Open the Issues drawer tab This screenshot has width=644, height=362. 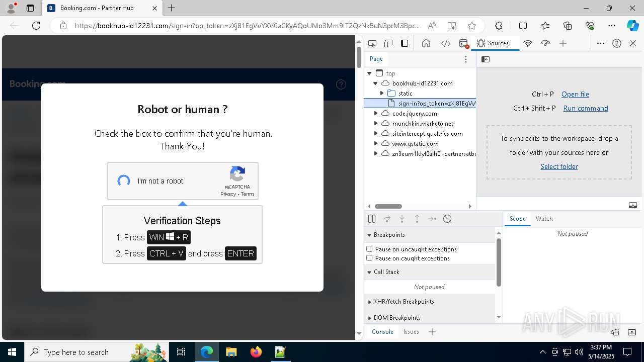411,332
